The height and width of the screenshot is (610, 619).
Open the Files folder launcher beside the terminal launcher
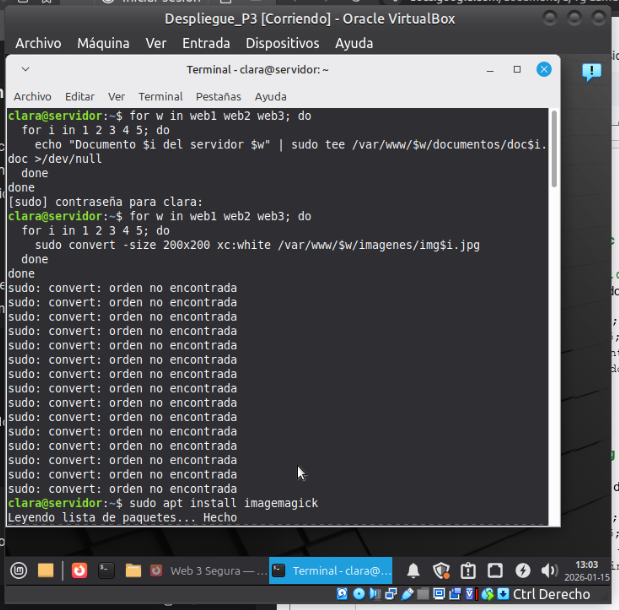pyautogui.click(x=133, y=571)
